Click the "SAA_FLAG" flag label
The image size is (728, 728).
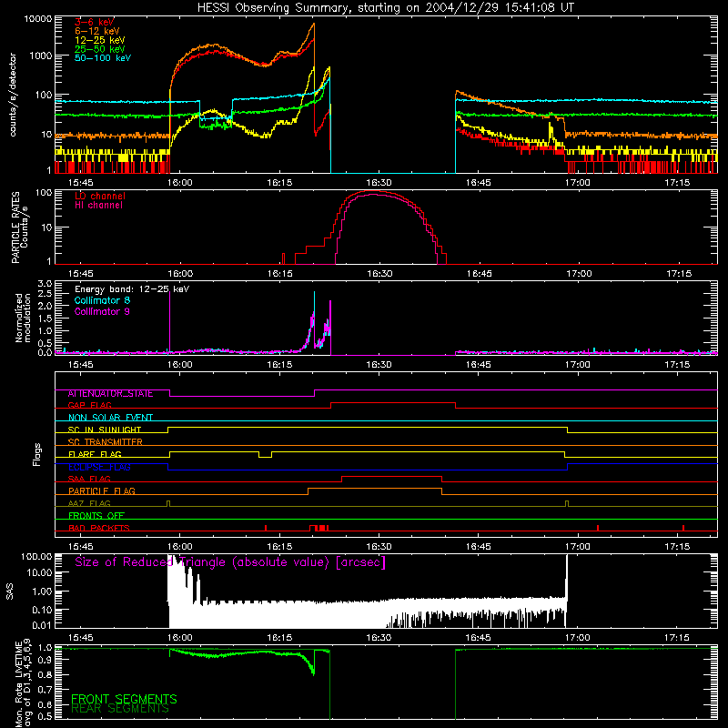coord(89,480)
